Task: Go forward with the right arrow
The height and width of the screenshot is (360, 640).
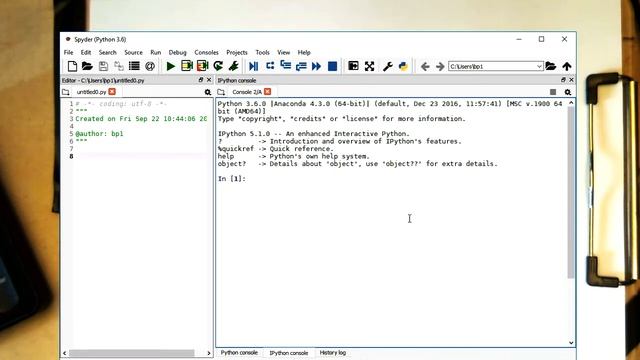Action: coord(440,66)
